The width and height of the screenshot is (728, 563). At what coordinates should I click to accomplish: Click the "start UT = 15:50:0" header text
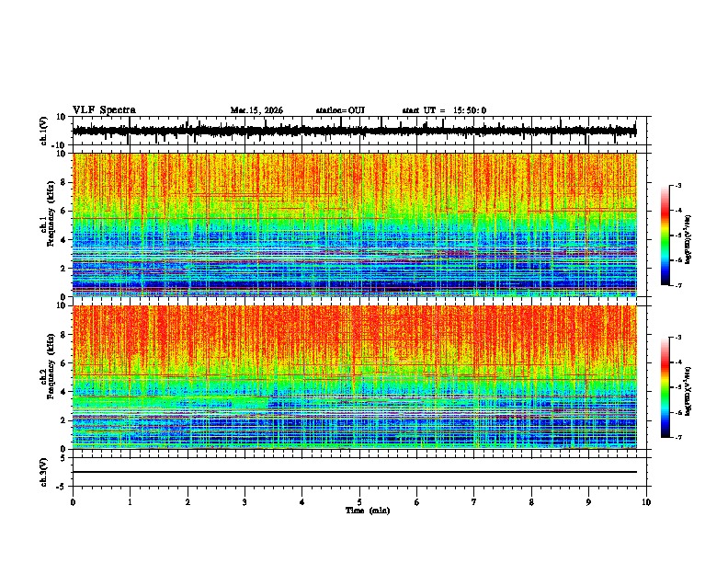pyautogui.click(x=444, y=110)
